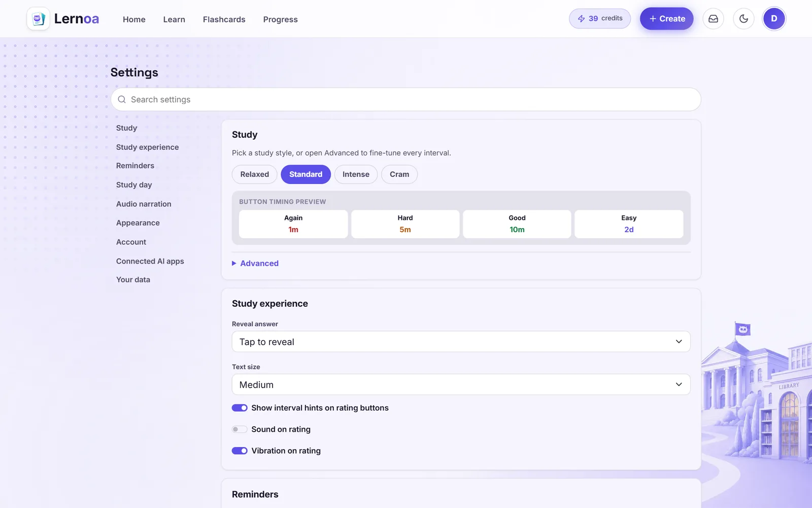The height and width of the screenshot is (508, 812).
Task: Click the Lernoa owl logo icon
Action: tap(38, 19)
